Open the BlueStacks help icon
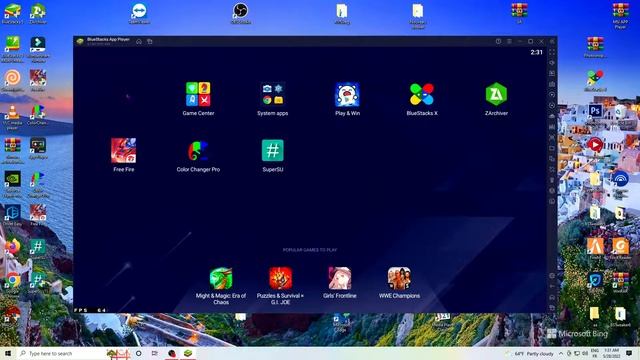This screenshot has width=640, height=360. tap(498, 42)
